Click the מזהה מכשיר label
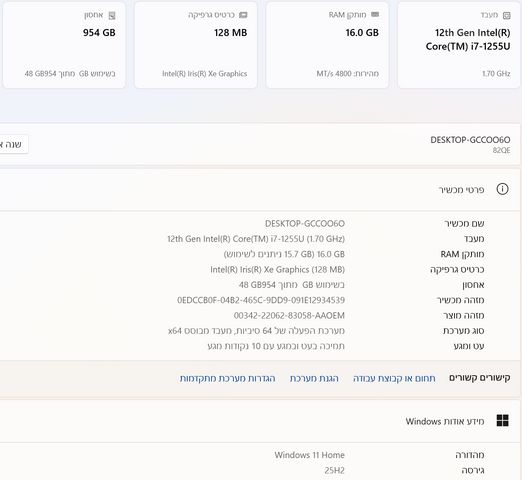The image size is (522, 480). click(460, 300)
